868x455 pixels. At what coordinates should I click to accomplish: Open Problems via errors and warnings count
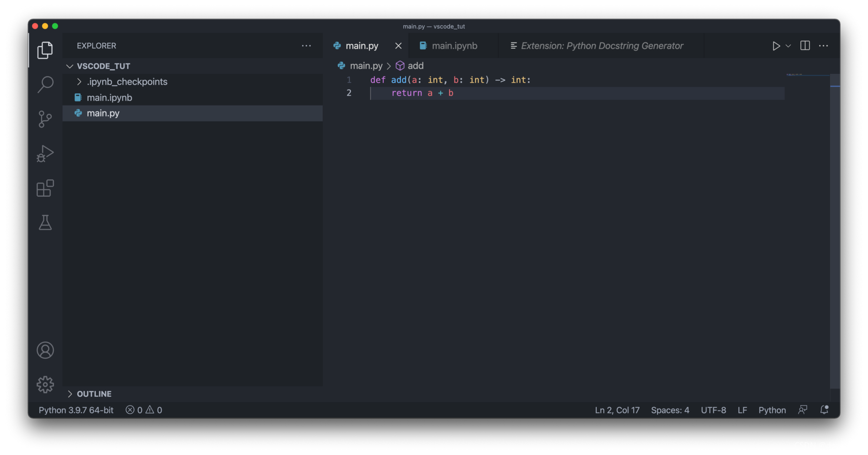(x=144, y=410)
